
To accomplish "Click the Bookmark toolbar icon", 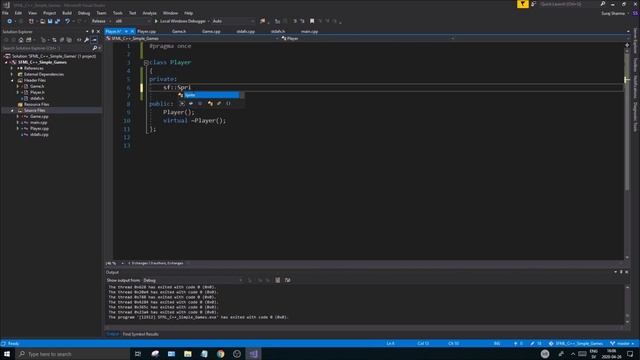I will click(312, 21).
